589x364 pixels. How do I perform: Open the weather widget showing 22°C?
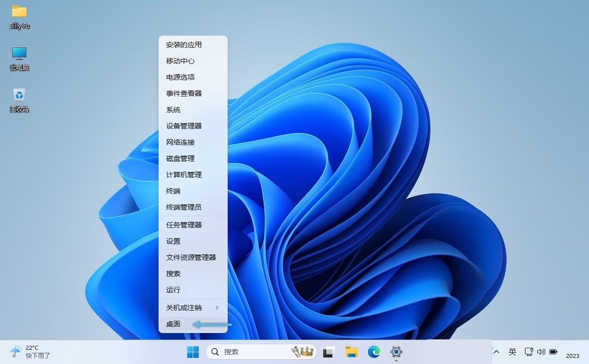pos(30,352)
